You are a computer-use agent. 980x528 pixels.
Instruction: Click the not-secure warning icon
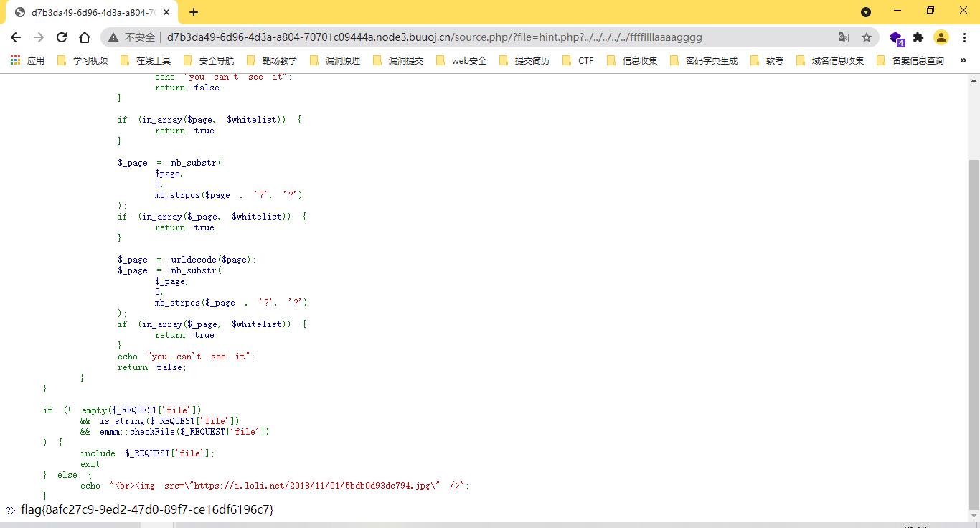[113, 37]
